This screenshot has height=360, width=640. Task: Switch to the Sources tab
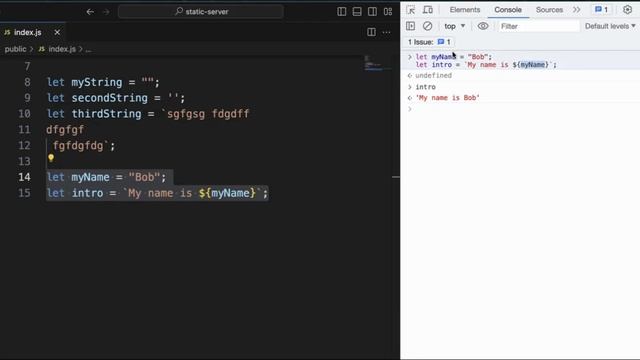[x=549, y=10]
